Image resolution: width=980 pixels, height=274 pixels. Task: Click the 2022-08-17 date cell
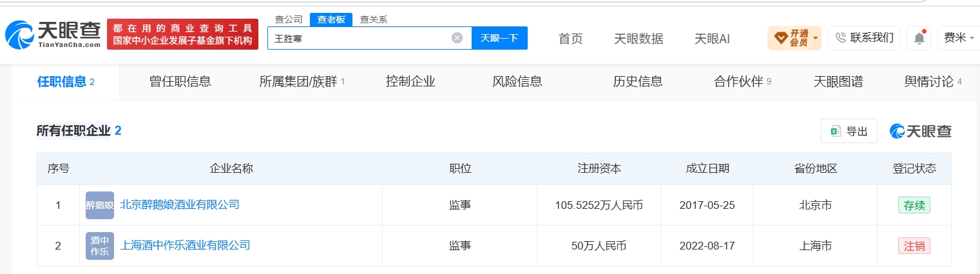click(707, 246)
